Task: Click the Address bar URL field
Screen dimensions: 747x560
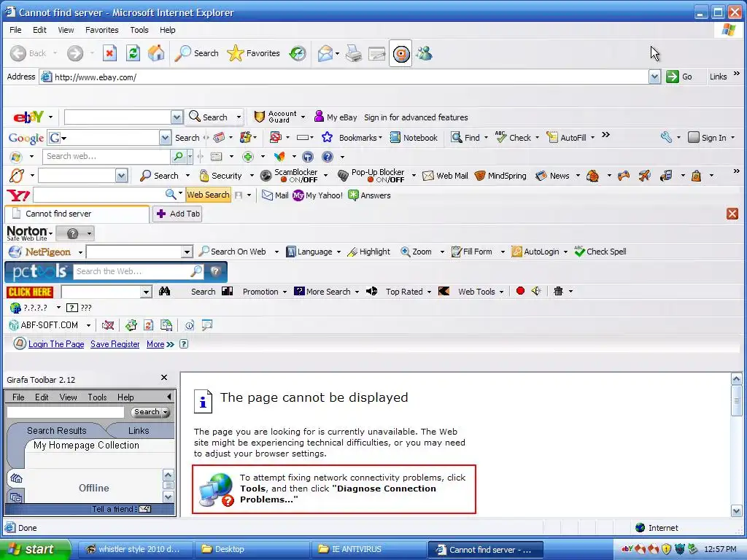Action: pos(344,77)
